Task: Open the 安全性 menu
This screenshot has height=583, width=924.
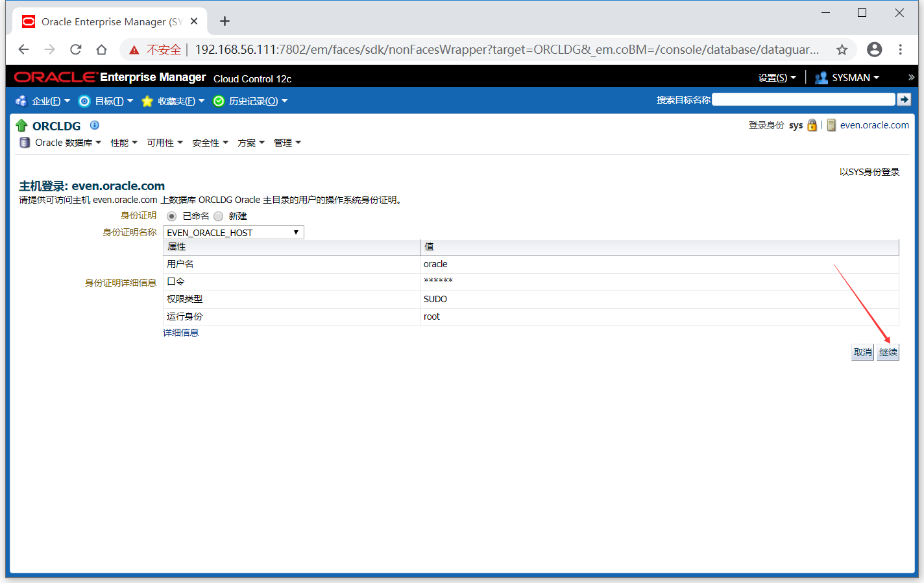Action: tap(210, 143)
